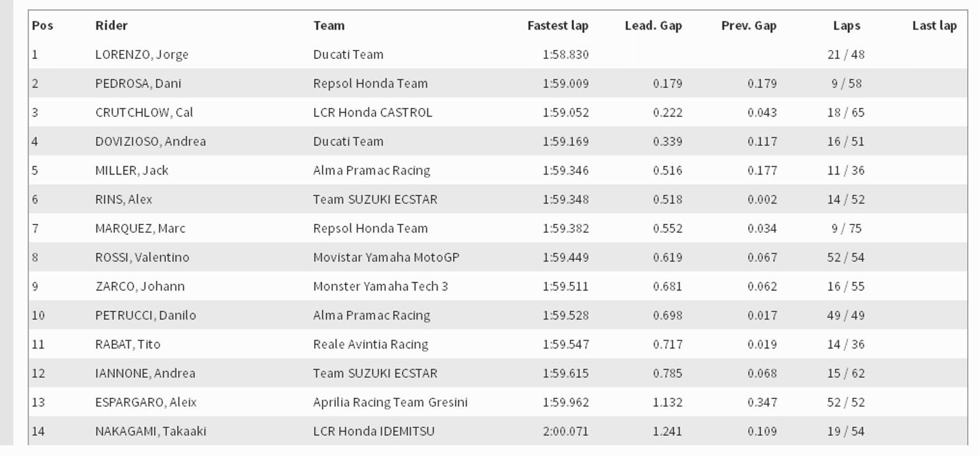Click the Prev. Gap column header
The height and width of the screenshot is (456, 980).
[x=749, y=26]
